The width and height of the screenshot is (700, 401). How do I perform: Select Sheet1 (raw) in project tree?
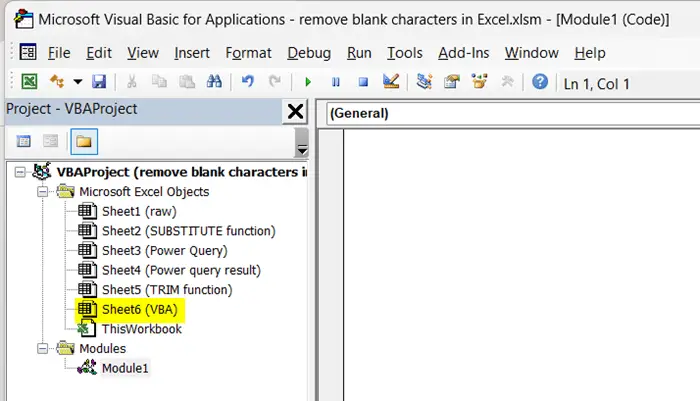pos(139,211)
